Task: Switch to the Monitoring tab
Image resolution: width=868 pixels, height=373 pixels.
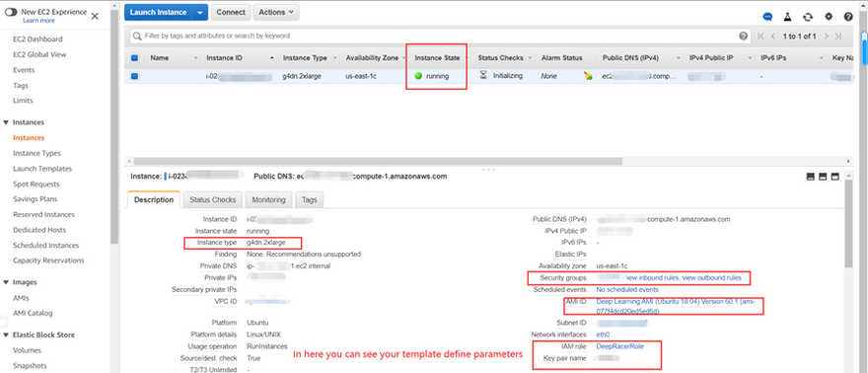Action: coord(268,199)
